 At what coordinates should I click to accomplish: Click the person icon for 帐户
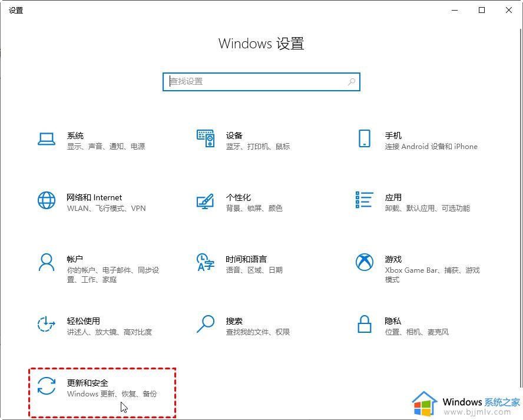pyautogui.click(x=47, y=262)
